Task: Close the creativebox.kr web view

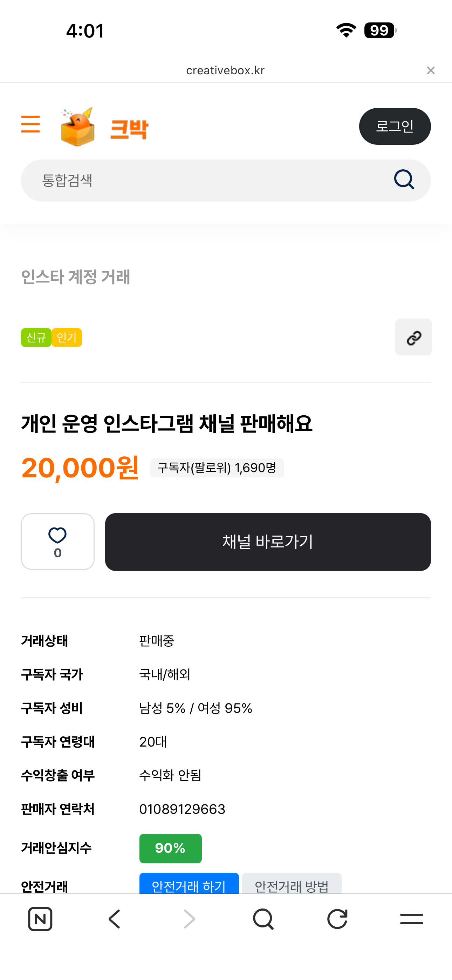Action: (x=431, y=70)
